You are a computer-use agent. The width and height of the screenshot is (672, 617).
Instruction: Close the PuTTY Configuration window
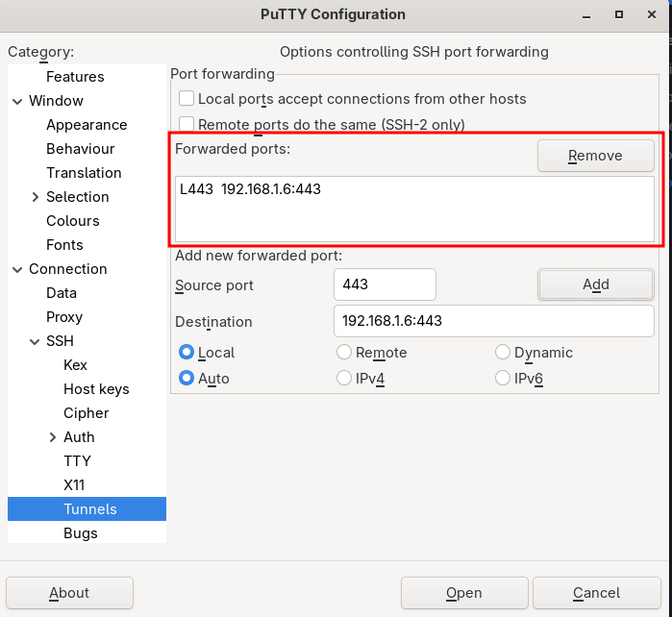(652, 14)
